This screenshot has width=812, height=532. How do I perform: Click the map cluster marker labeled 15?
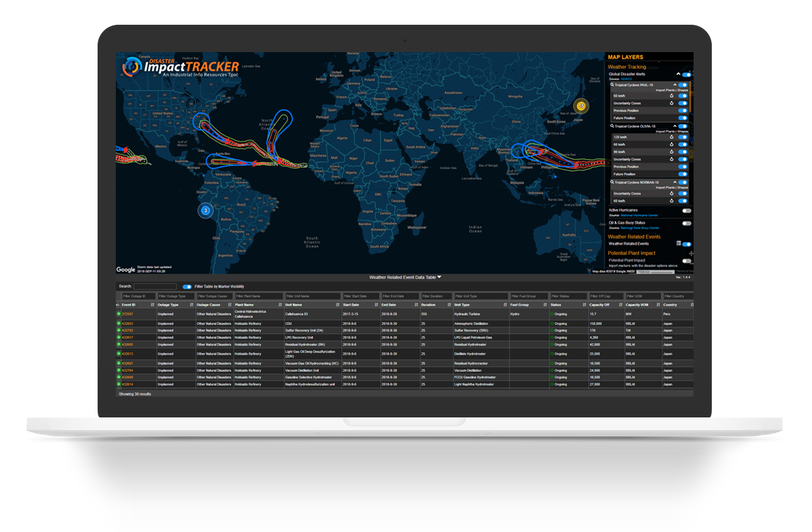tap(581, 105)
